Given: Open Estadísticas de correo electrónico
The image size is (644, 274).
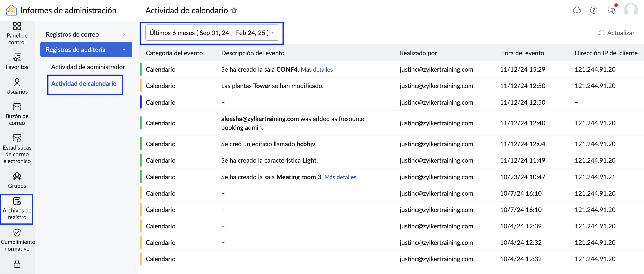Looking at the screenshot, I should tap(17, 149).
